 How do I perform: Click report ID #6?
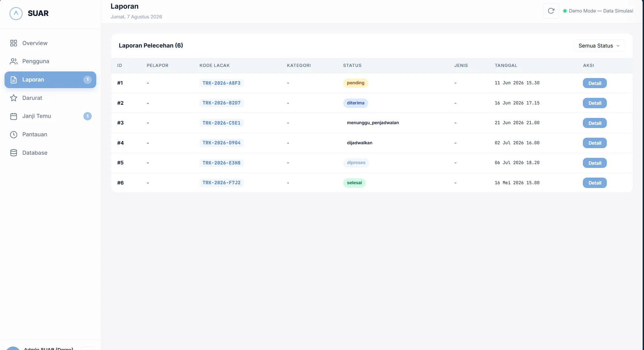pos(121,183)
